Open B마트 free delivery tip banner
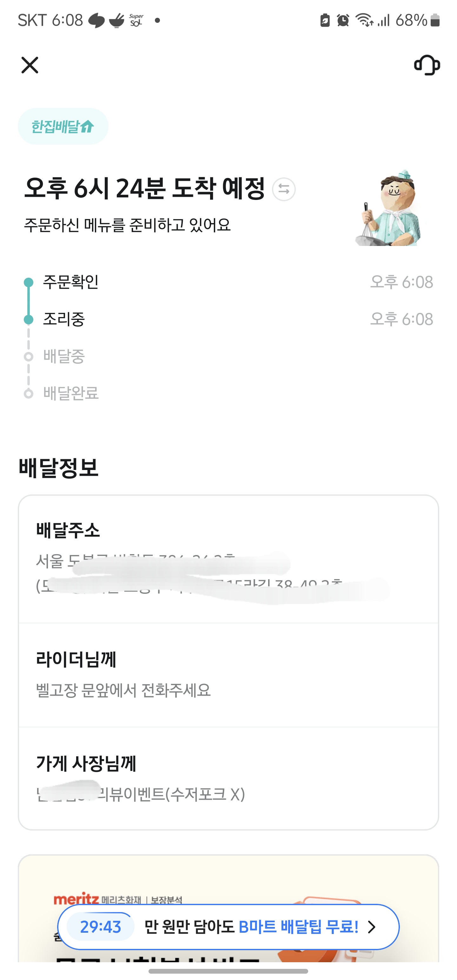This screenshot has width=457, height=980. [251, 927]
